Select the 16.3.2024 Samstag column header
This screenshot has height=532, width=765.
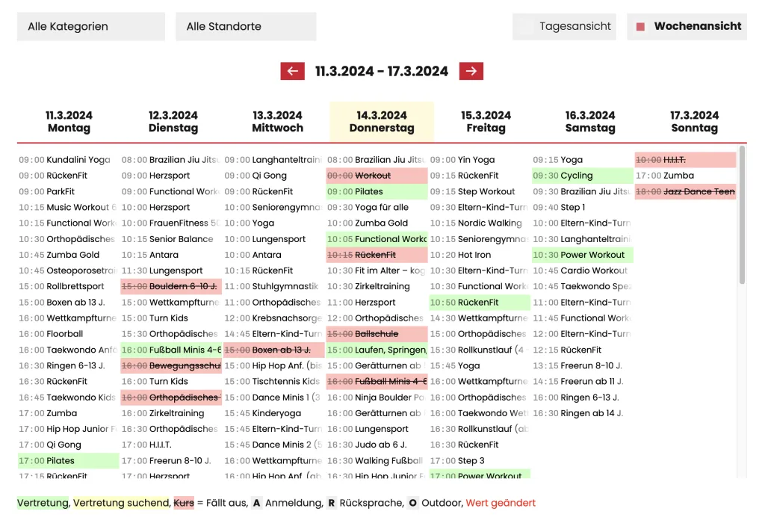tap(590, 122)
